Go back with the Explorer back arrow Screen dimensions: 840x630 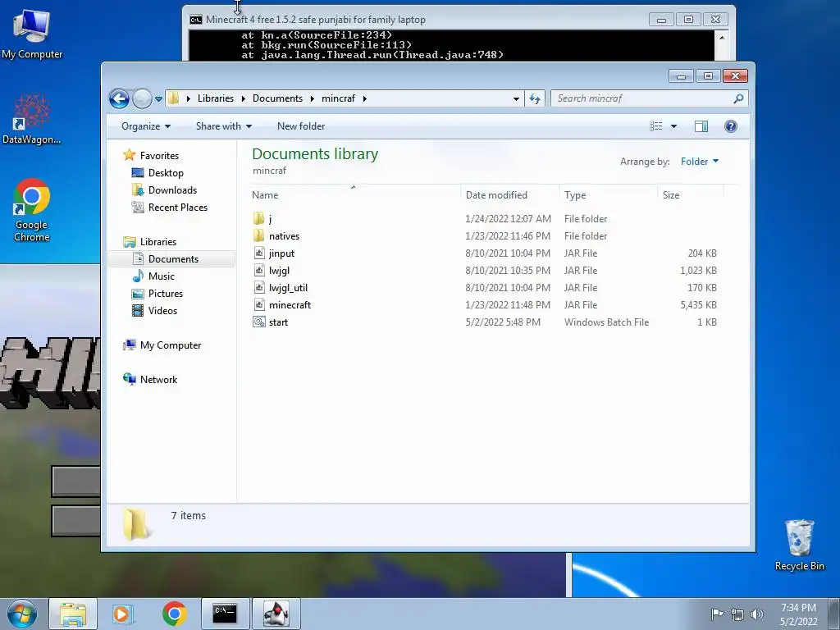pos(119,98)
